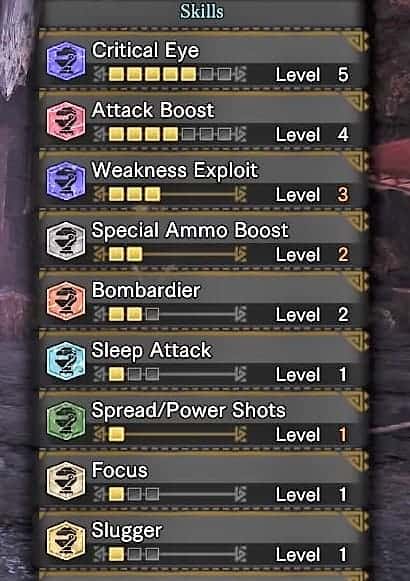This screenshot has height=581, width=410.
Task: Click the cream Focus skill icon
Action: [66, 481]
